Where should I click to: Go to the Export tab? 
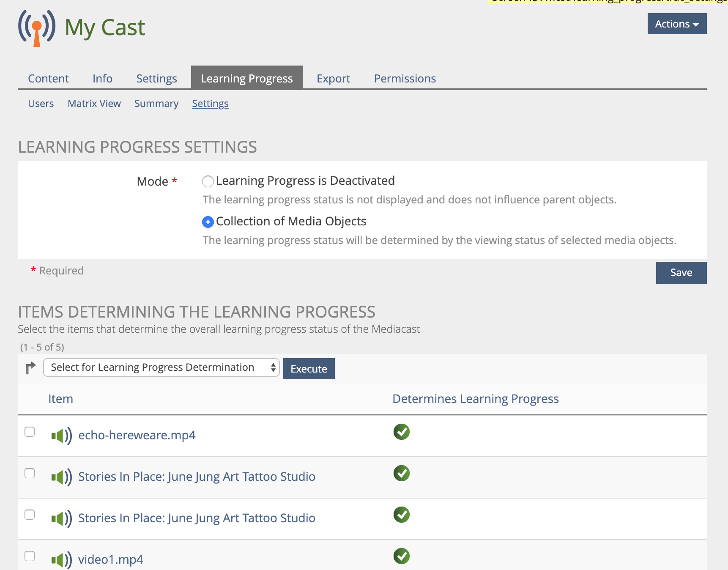pos(333,79)
